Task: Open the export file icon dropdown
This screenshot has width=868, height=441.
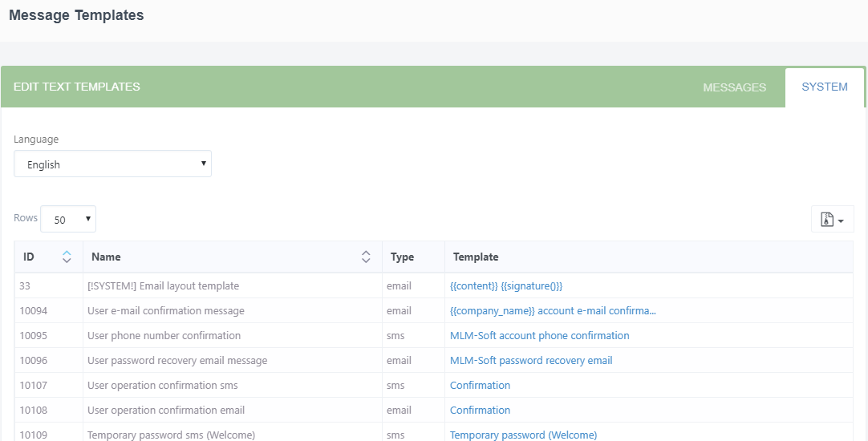Action: [832, 219]
